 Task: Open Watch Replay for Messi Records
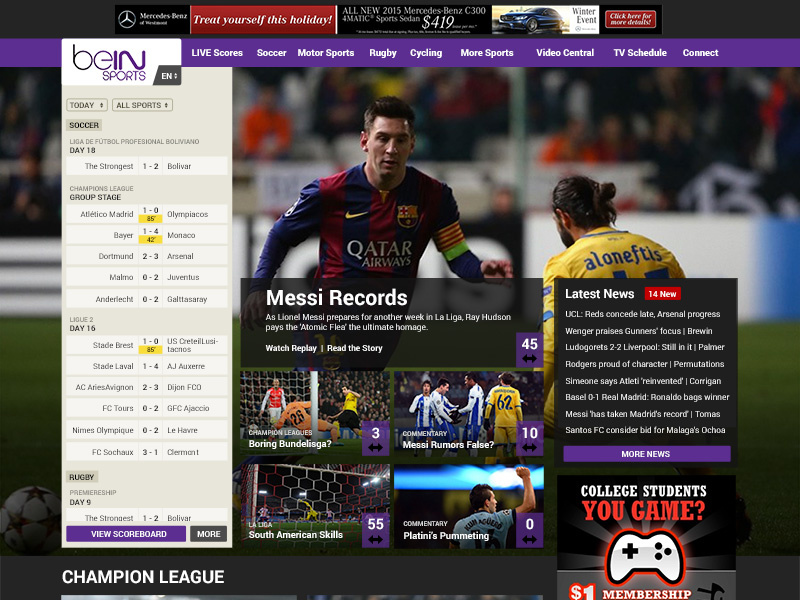click(290, 349)
